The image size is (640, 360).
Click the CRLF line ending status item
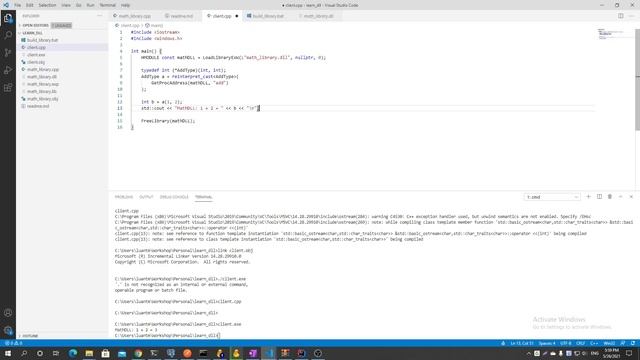tap(580, 343)
